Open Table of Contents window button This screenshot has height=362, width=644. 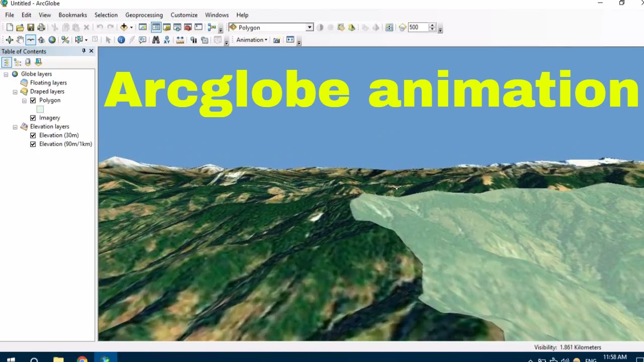point(156,27)
